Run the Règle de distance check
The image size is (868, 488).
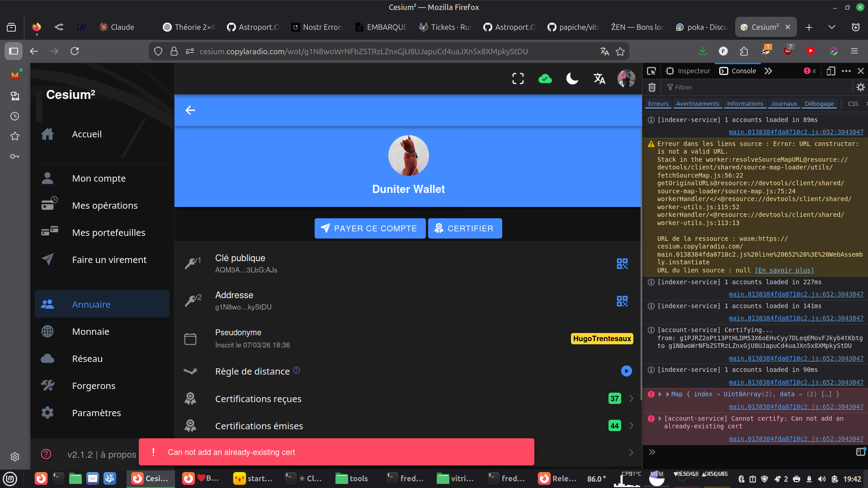click(x=626, y=371)
